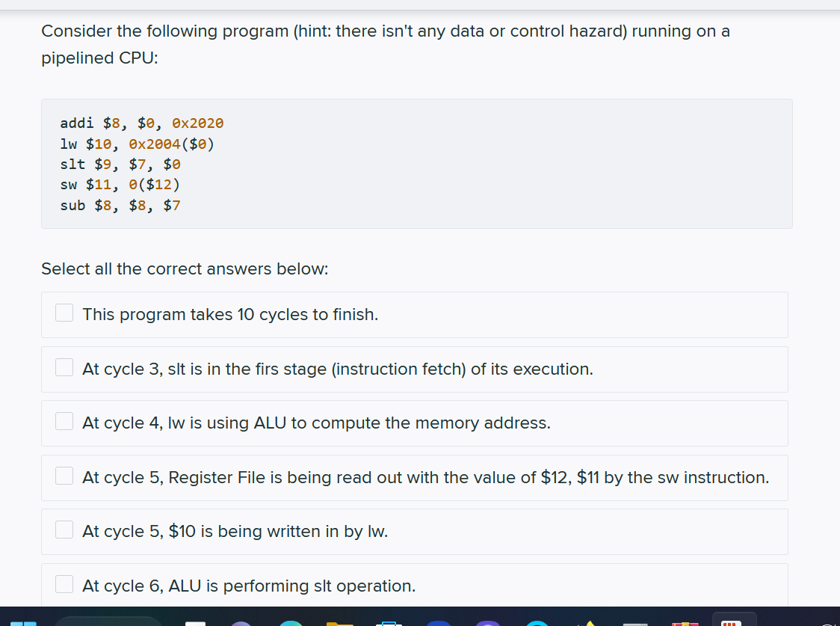Check the cycle 5 Register File answer
This screenshot has width=840, height=626.
tap(64, 475)
